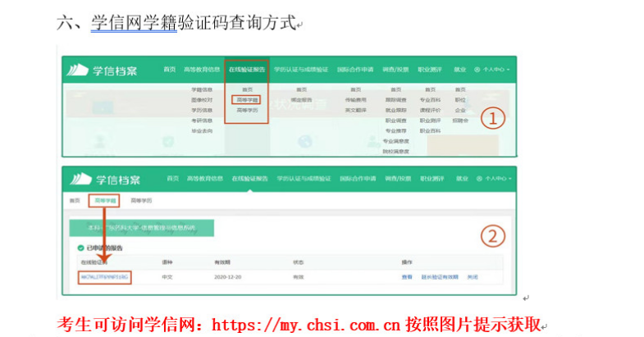Click the https://my.chsi.com.cn URL in red text

(306, 325)
